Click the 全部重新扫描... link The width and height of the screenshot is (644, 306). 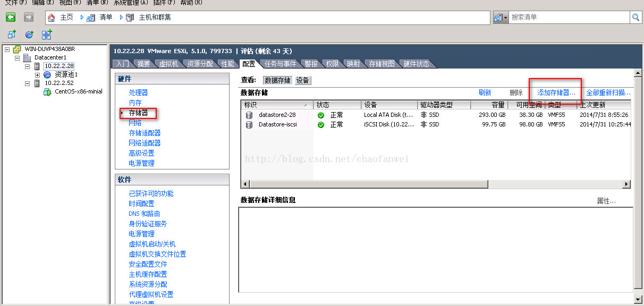(x=608, y=92)
